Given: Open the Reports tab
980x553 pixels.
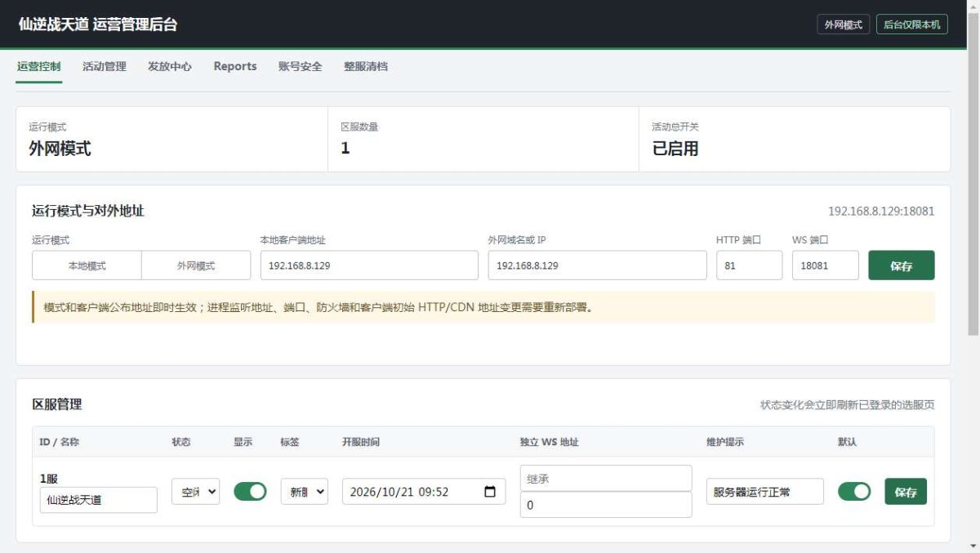Looking at the screenshot, I should pos(235,66).
